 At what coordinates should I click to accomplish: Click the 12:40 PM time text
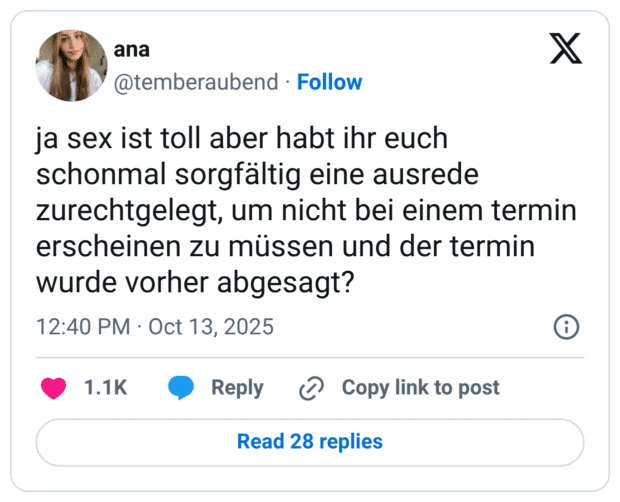84,327
